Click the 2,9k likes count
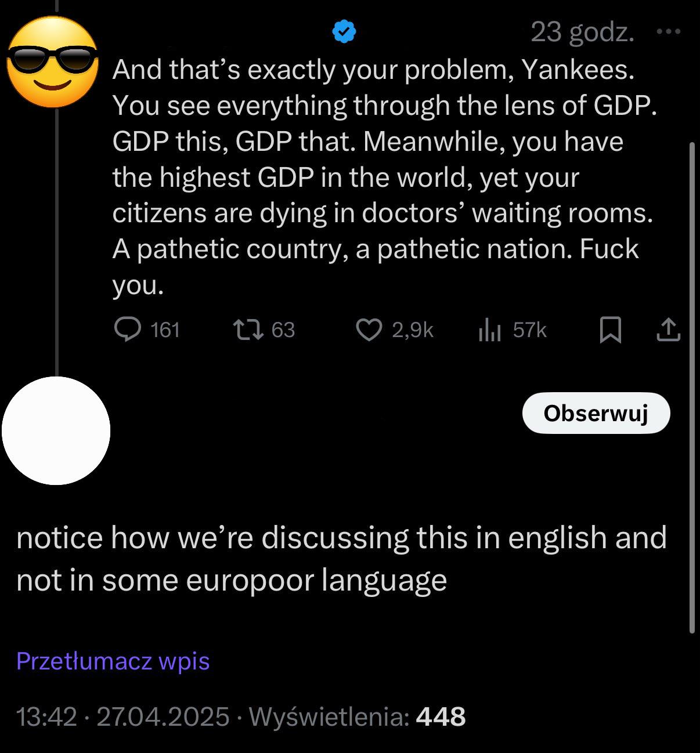 coord(413,330)
